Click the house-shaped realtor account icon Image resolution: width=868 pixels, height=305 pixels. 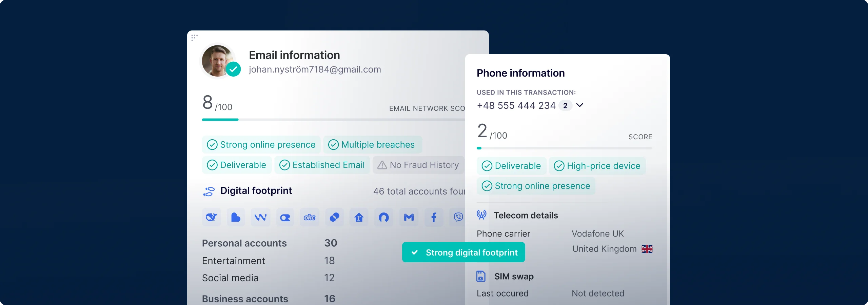click(x=359, y=217)
